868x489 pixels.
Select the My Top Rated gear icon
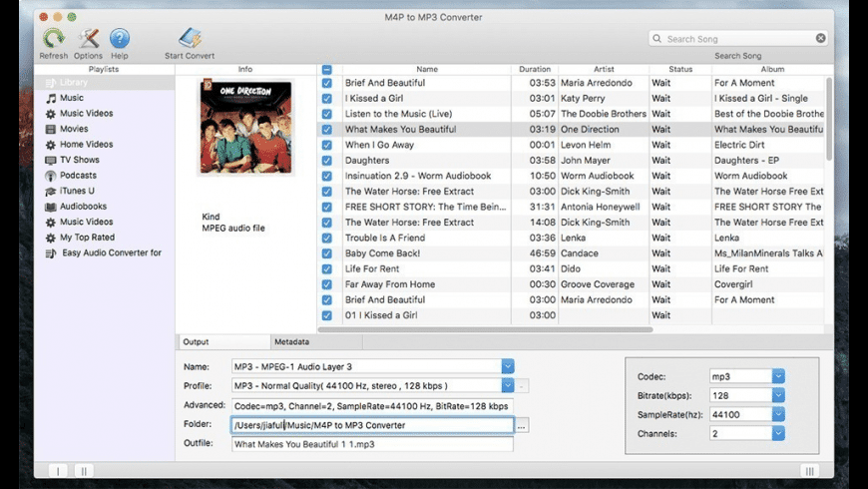click(x=50, y=238)
